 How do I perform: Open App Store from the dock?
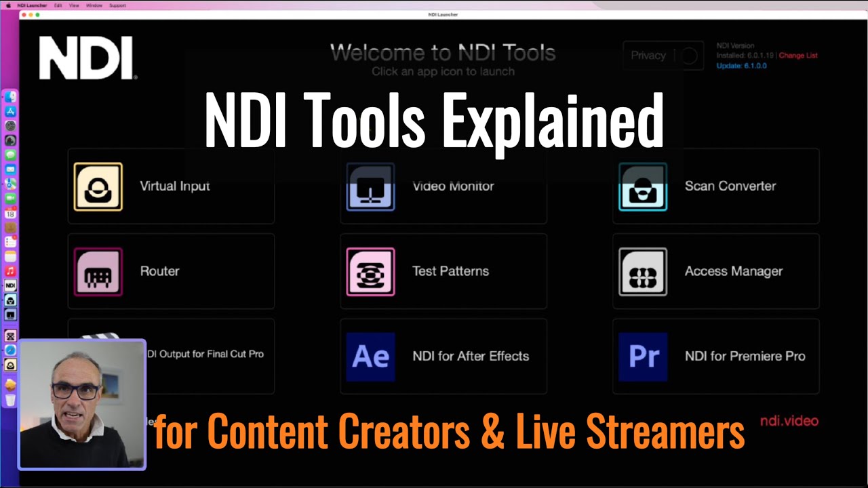[x=10, y=111]
